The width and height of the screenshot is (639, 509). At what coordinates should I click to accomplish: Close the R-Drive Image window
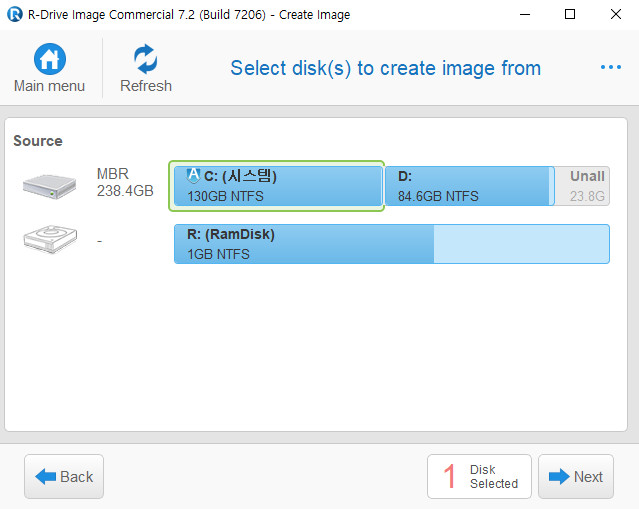pyautogui.click(x=616, y=14)
